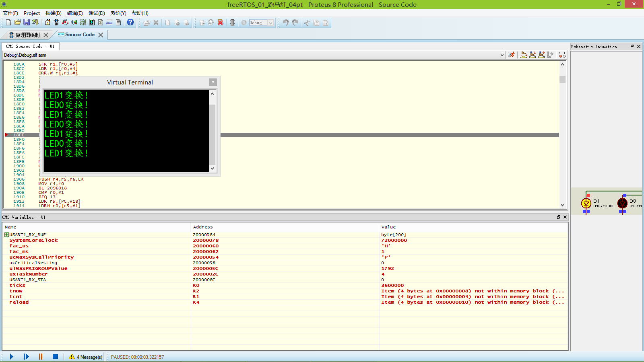Viewport: 644px width, 362px height.
Task: Select the SystemCoreClock variable row
Action: pos(285,240)
